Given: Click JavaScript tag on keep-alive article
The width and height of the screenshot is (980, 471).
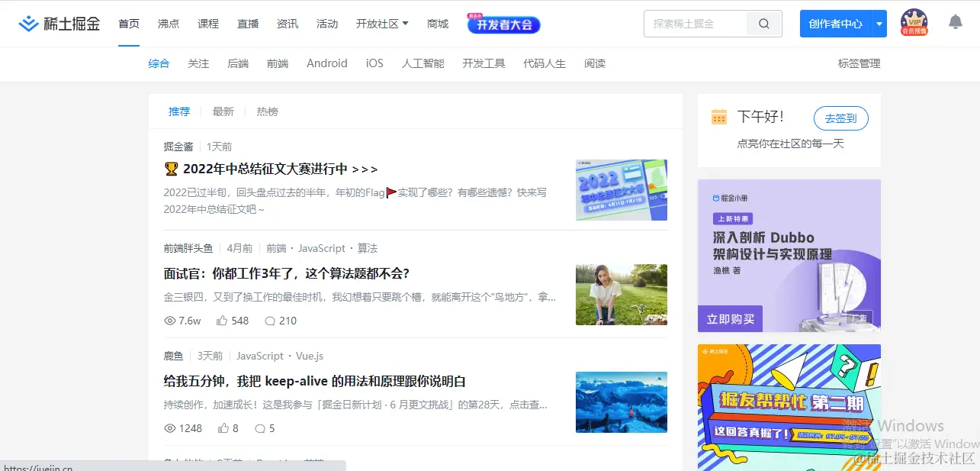Looking at the screenshot, I should (260, 356).
